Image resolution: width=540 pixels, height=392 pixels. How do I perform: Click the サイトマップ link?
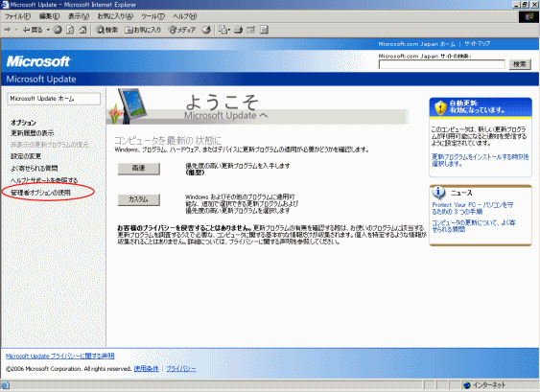click(477, 44)
